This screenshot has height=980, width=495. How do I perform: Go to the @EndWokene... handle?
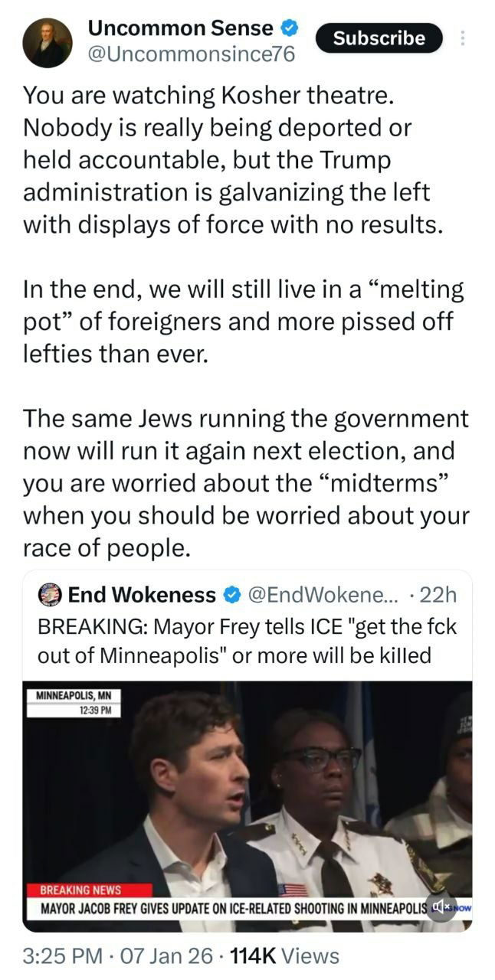[322, 595]
